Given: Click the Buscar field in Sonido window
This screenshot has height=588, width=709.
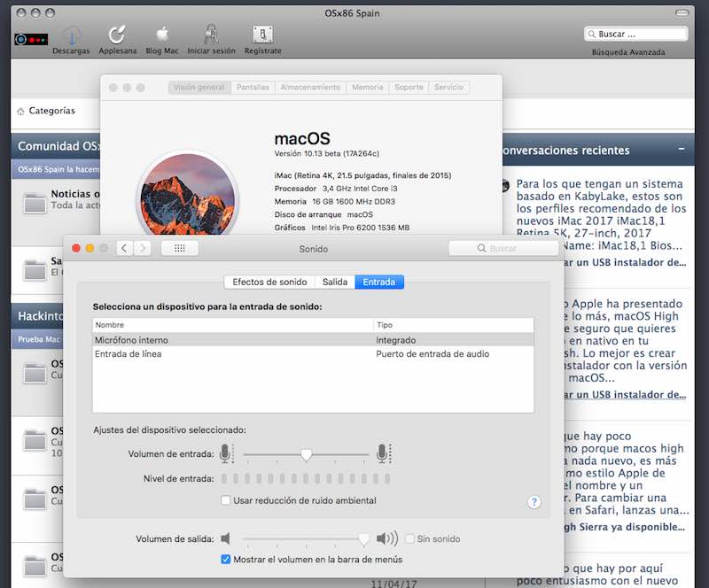Looking at the screenshot, I should click(x=503, y=248).
